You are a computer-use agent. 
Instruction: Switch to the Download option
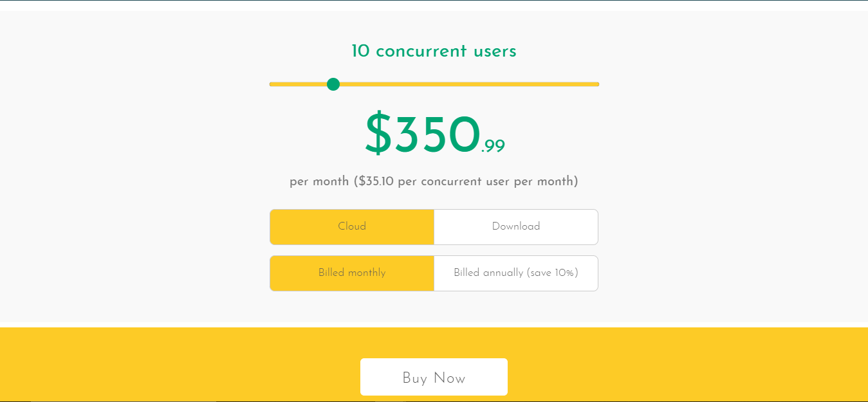[x=516, y=226]
